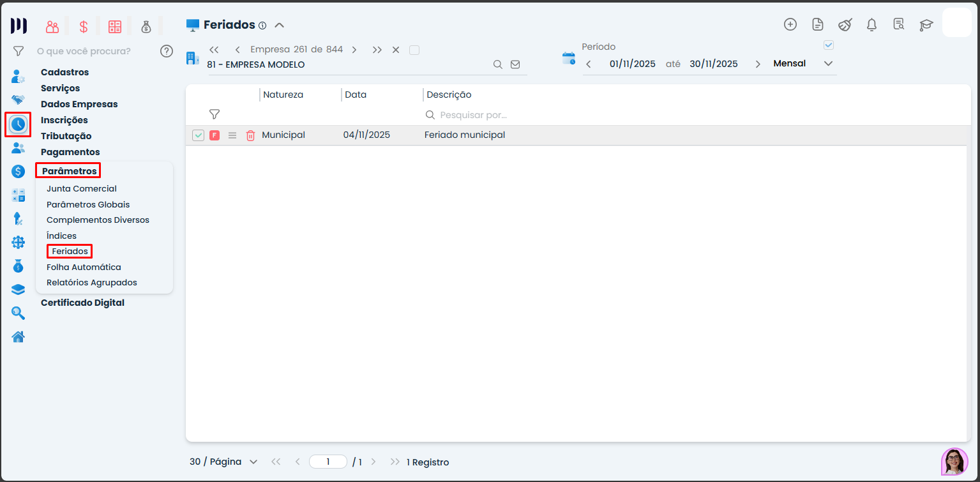
Task: Click the delete trash icon on Municipal row
Action: [250, 135]
